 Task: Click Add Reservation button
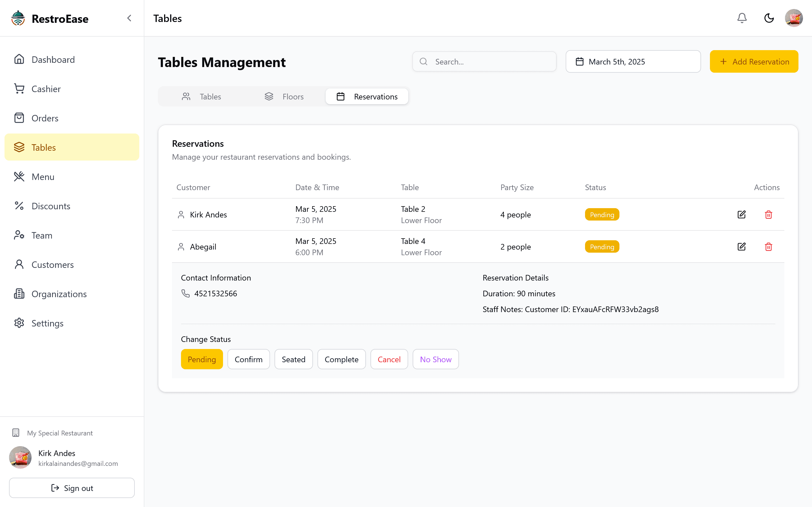(754, 61)
